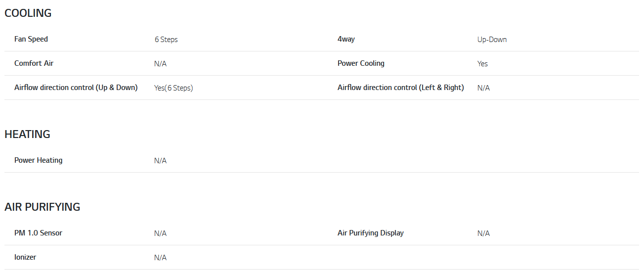Select the Air Purifying Display label

(371, 233)
